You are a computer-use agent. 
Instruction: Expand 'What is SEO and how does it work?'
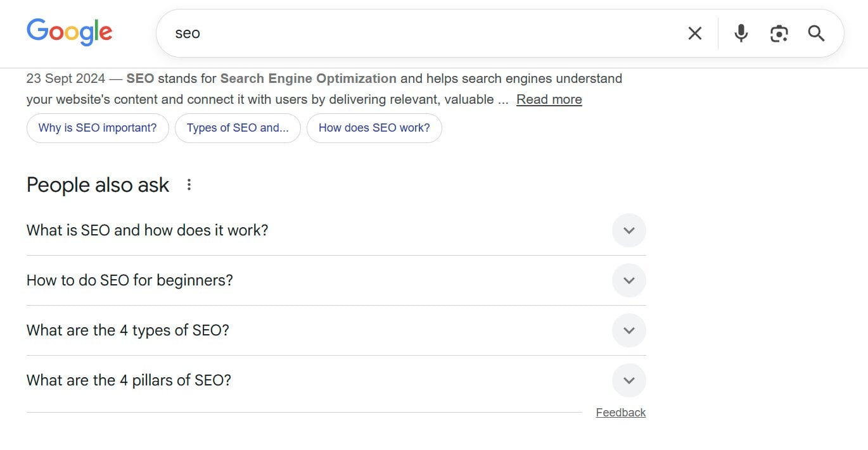pos(629,230)
